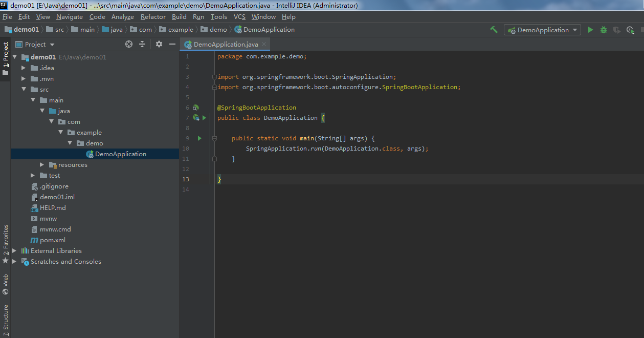The width and height of the screenshot is (644, 338).
Task: Collapse all nodes in the Project tree
Action: pyautogui.click(x=142, y=44)
